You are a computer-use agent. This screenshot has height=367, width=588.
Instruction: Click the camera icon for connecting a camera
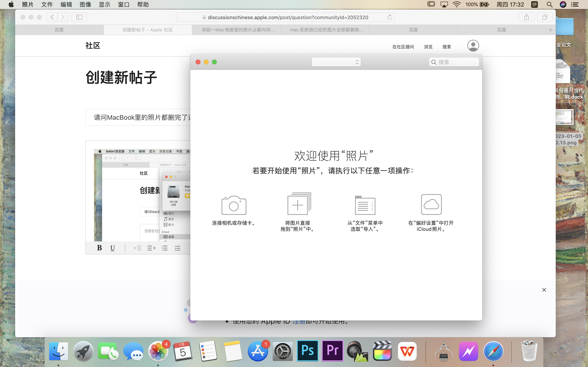click(234, 205)
